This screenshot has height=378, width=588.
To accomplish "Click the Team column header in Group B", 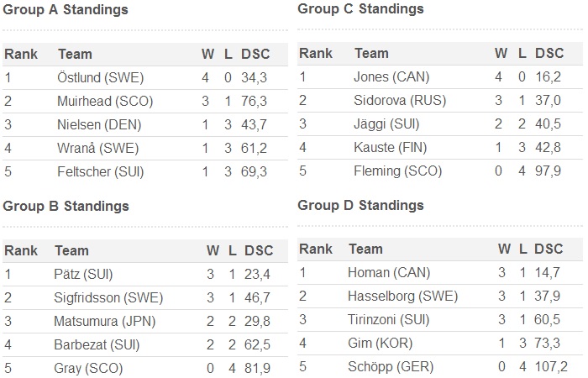I will coord(71,250).
